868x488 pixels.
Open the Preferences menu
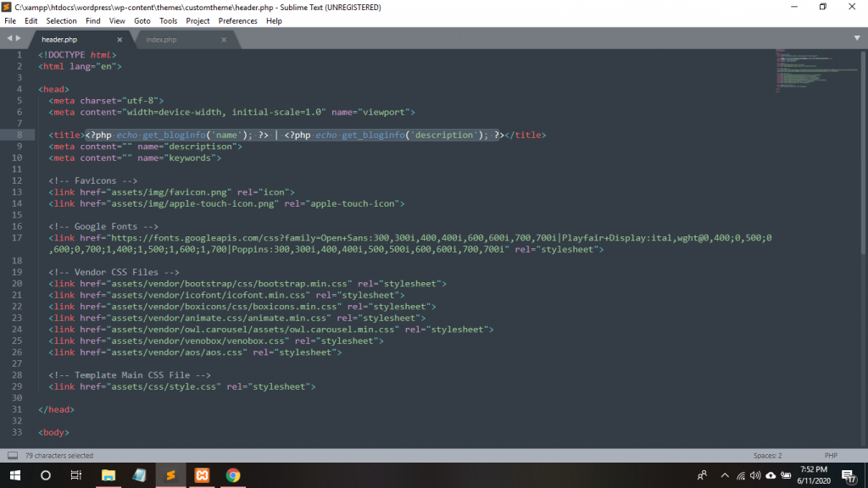coord(237,20)
